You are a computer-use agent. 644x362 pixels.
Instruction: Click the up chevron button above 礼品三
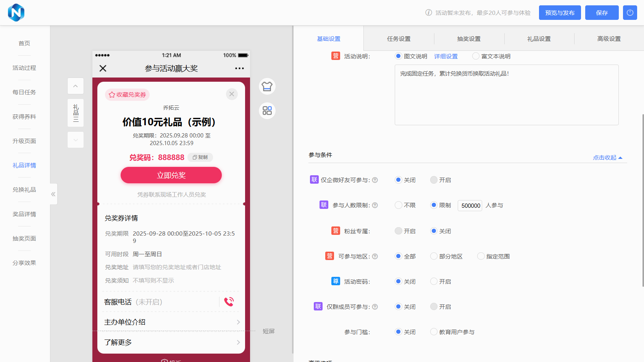[x=76, y=86]
